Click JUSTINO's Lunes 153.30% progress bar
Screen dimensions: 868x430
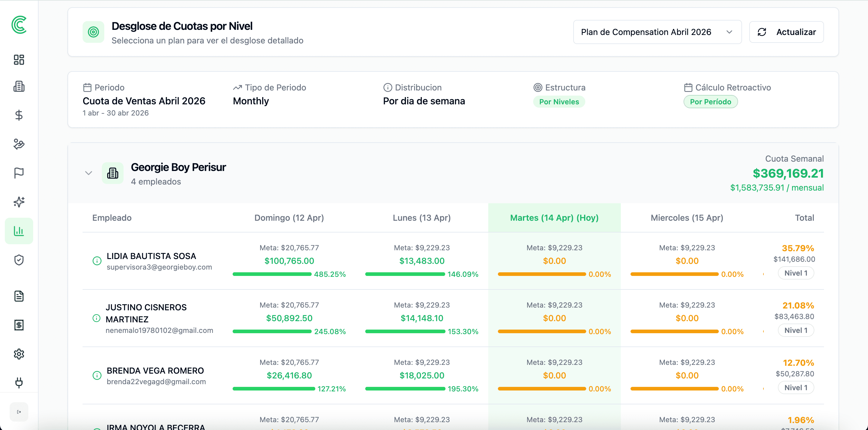(x=405, y=331)
